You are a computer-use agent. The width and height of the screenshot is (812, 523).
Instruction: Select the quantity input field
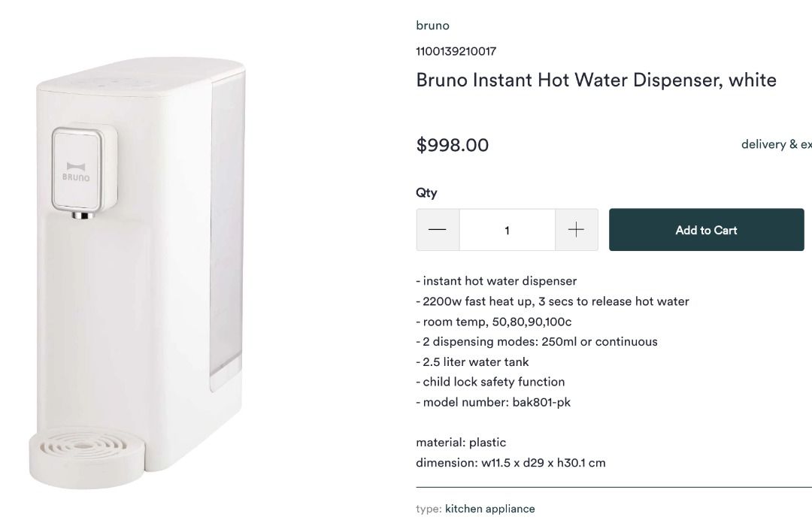coord(507,230)
